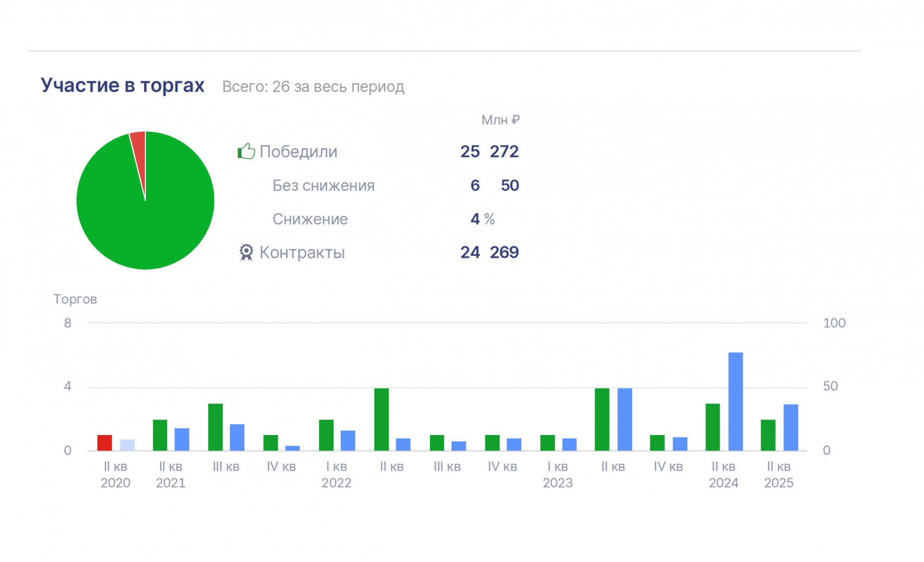Select the 8 label on the left axis
This screenshot has width=924, height=562.
(x=68, y=323)
